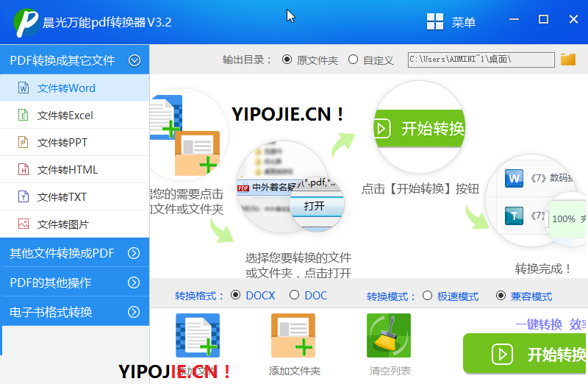This screenshot has width=588, height=384.
Task: Select 兼容模式 conversion mode
Action: [x=501, y=296]
